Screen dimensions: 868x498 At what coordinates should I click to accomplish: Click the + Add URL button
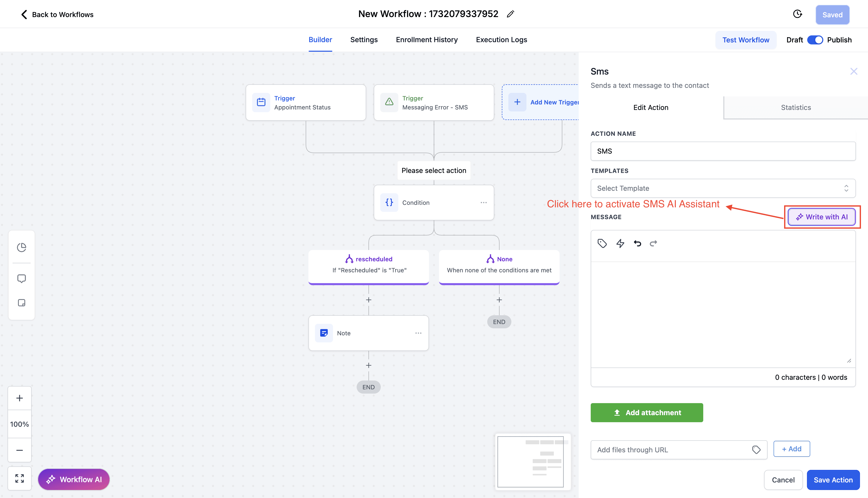[792, 449]
